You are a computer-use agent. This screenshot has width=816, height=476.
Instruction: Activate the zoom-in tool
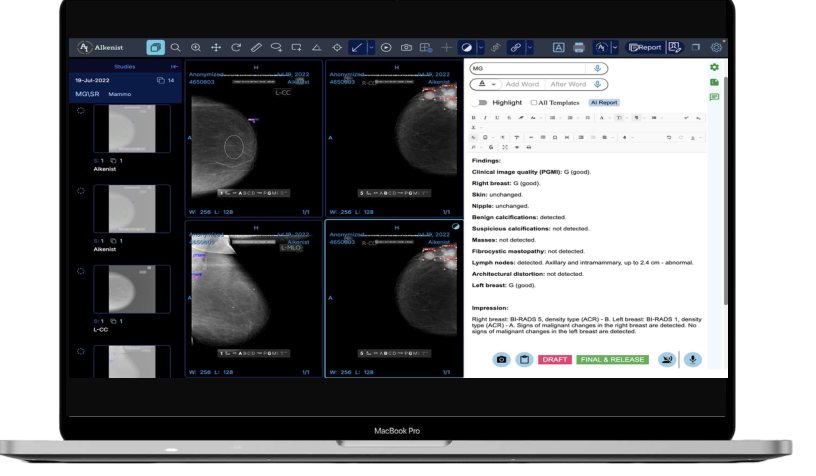(x=196, y=47)
